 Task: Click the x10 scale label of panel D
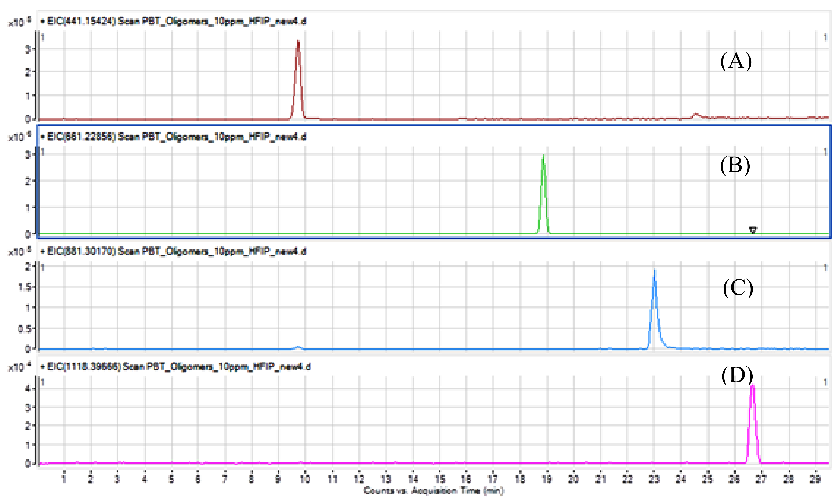(x=20, y=367)
